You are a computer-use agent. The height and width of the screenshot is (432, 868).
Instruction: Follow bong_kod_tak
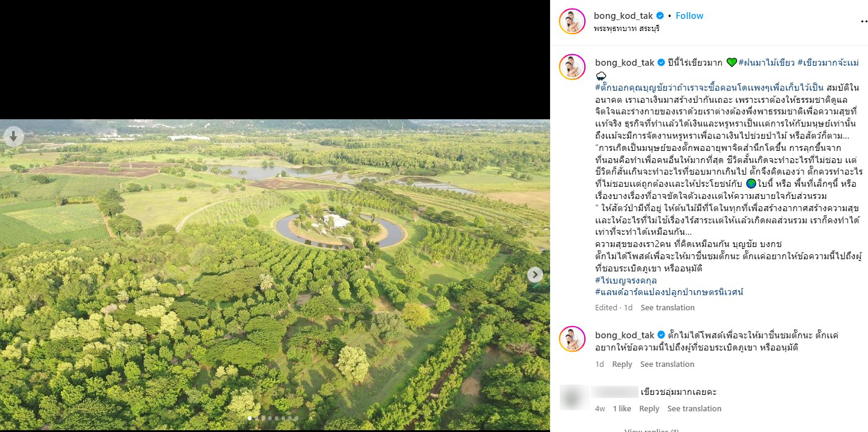click(x=690, y=16)
